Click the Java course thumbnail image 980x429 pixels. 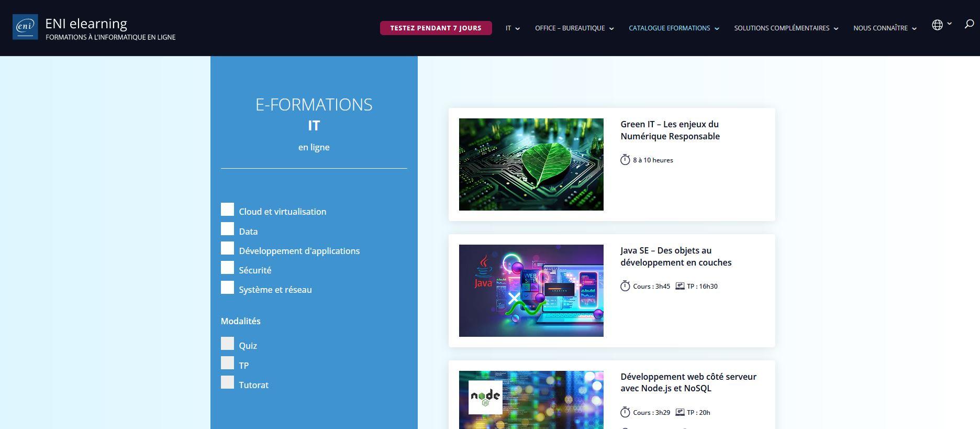click(x=531, y=291)
